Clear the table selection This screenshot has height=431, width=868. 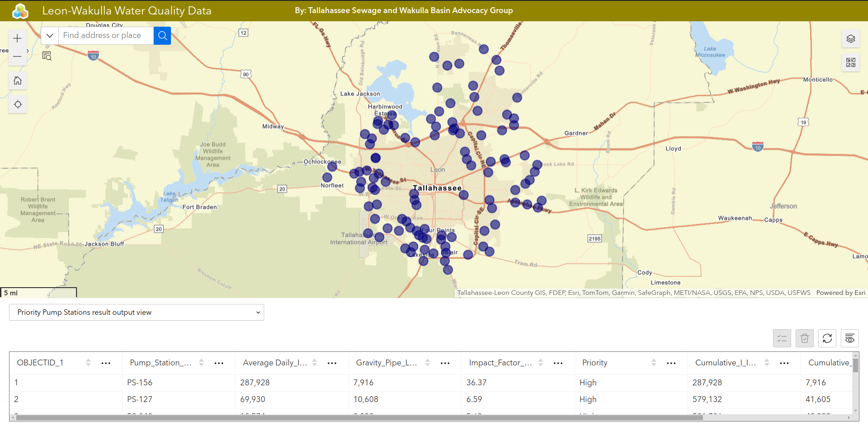coord(804,338)
